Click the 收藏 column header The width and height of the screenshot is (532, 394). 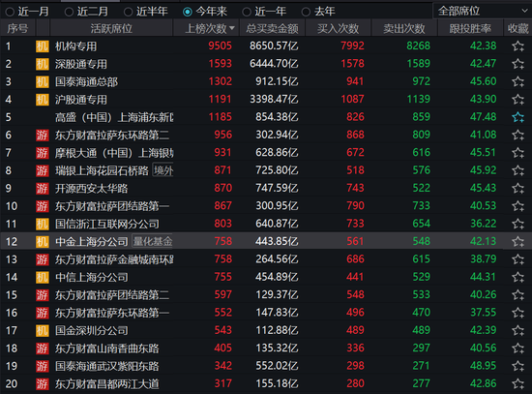coord(517,28)
